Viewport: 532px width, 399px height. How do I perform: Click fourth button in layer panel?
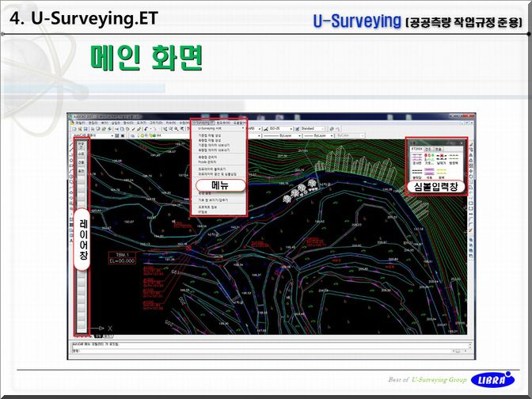81,171
